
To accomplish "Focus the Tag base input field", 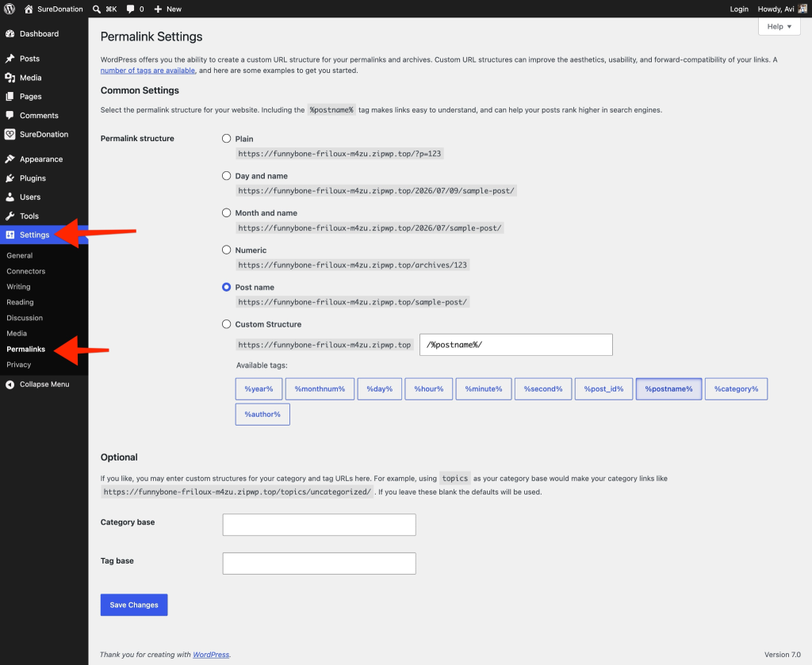I will (319, 564).
